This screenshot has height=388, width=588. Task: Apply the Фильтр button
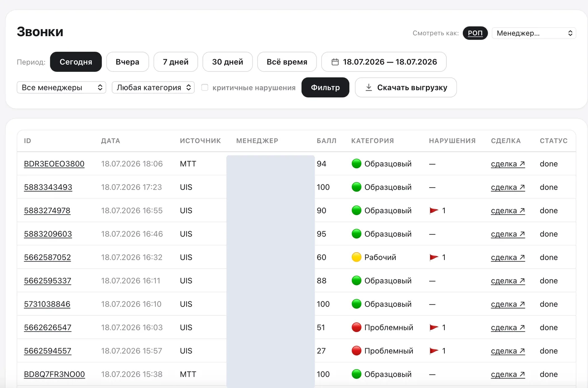[x=325, y=87]
